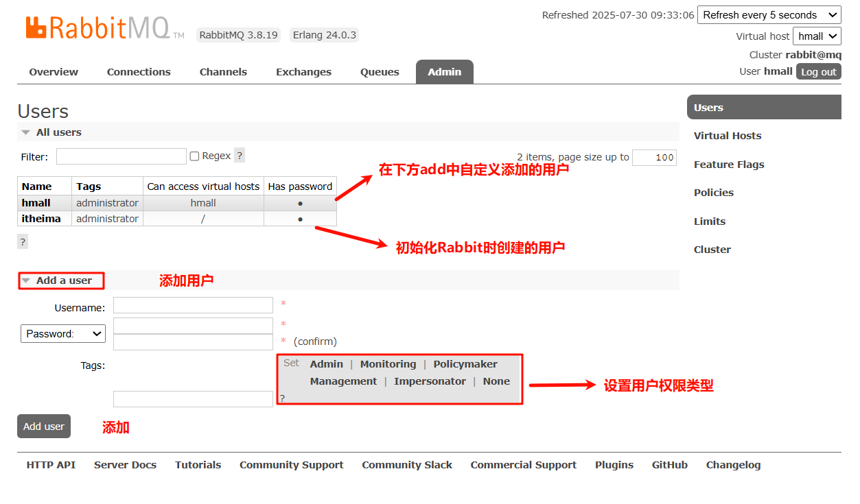Click administrator tag in hmall row
Viewport: 860px width, 504px height.
(x=107, y=203)
